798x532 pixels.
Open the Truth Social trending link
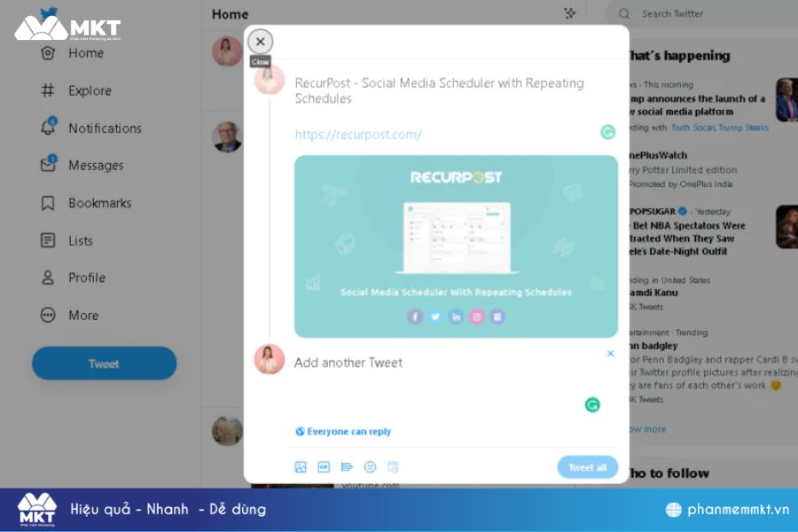point(692,128)
